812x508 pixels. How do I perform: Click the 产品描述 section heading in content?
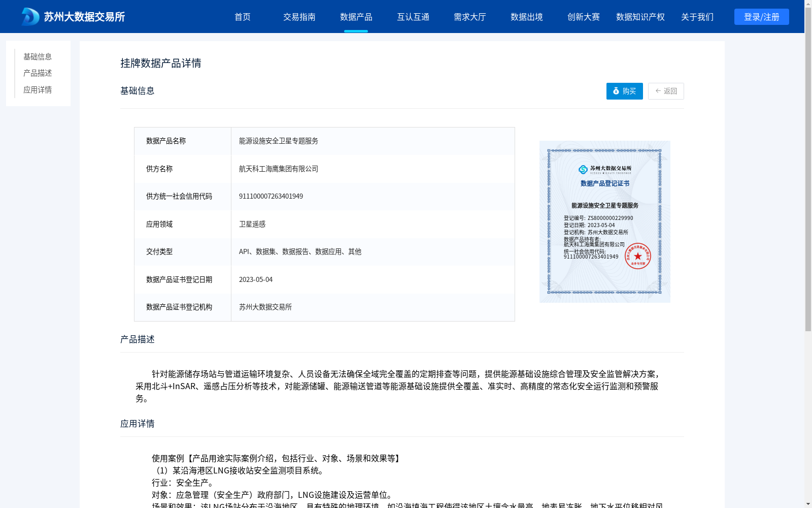click(138, 339)
